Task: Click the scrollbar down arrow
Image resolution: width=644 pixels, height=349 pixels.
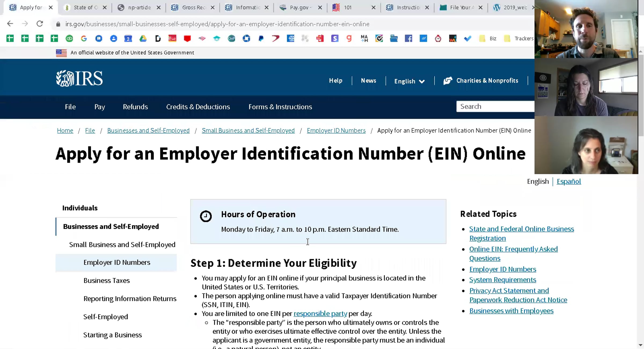Action: tap(641, 345)
